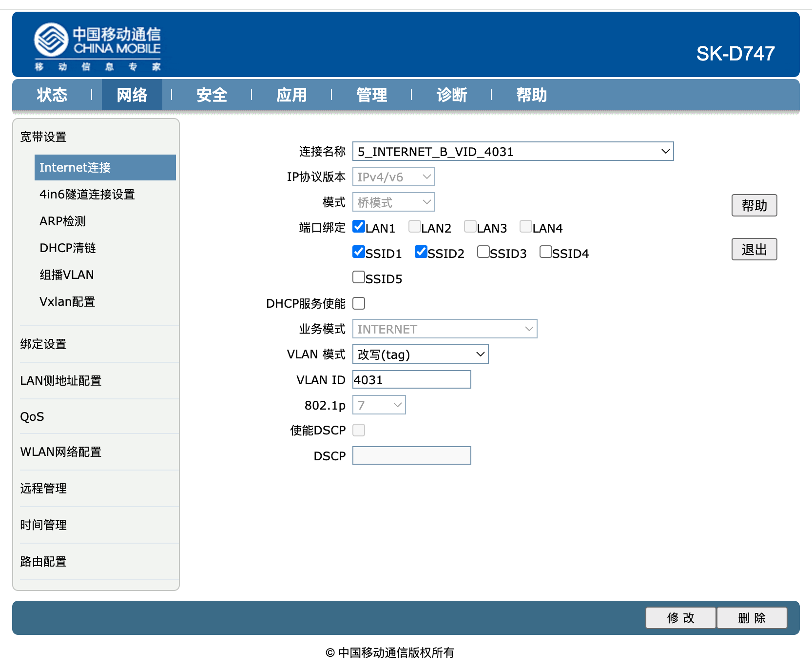Click the 修改 button to save changes
The width and height of the screenshot is (812, 669).
click(x=680, y=618)
